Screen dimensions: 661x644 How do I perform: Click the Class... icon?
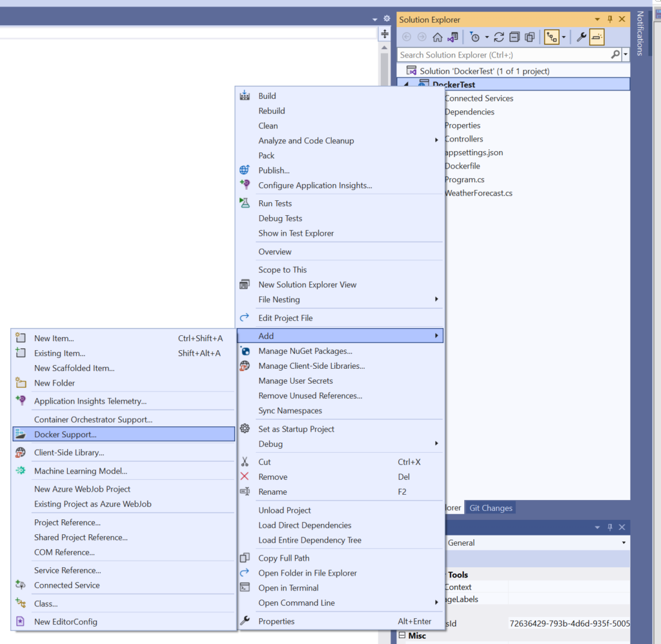coord(20,603)
